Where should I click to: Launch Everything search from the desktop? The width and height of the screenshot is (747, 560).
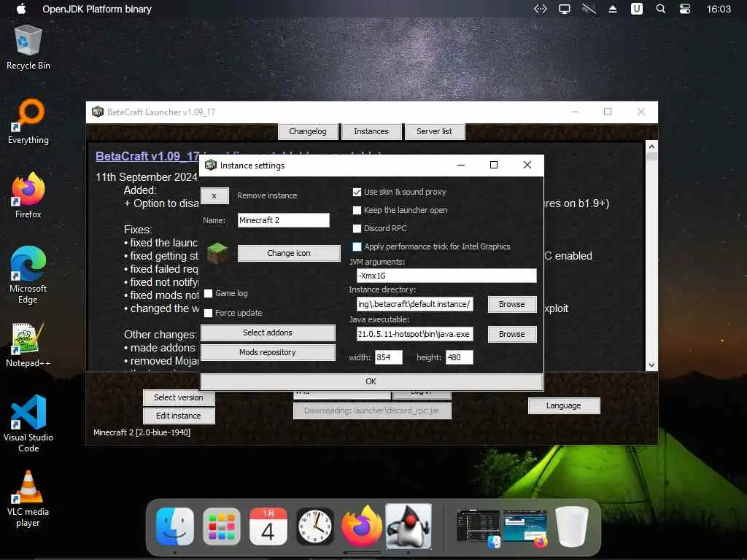(x=28, y=122)
